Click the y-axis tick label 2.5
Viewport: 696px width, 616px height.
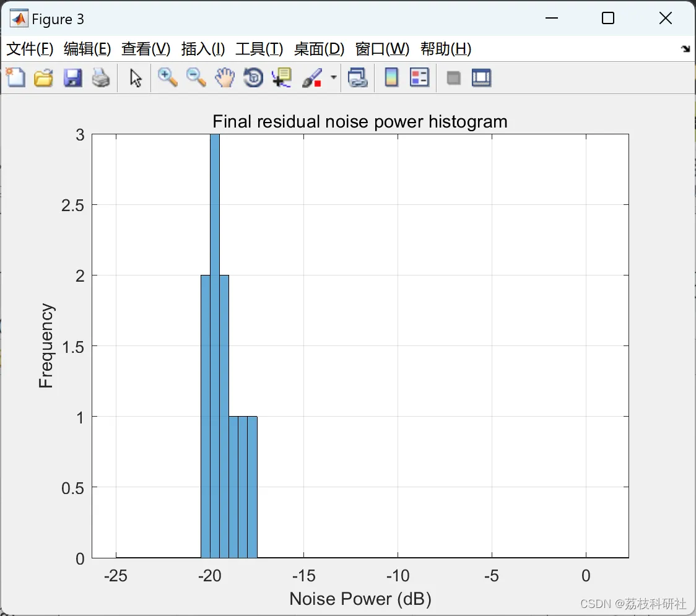point(73,206)
